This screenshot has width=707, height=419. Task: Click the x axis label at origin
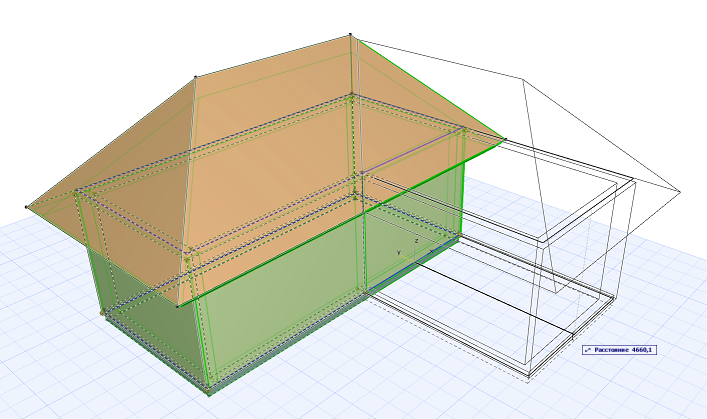(432, 251)
